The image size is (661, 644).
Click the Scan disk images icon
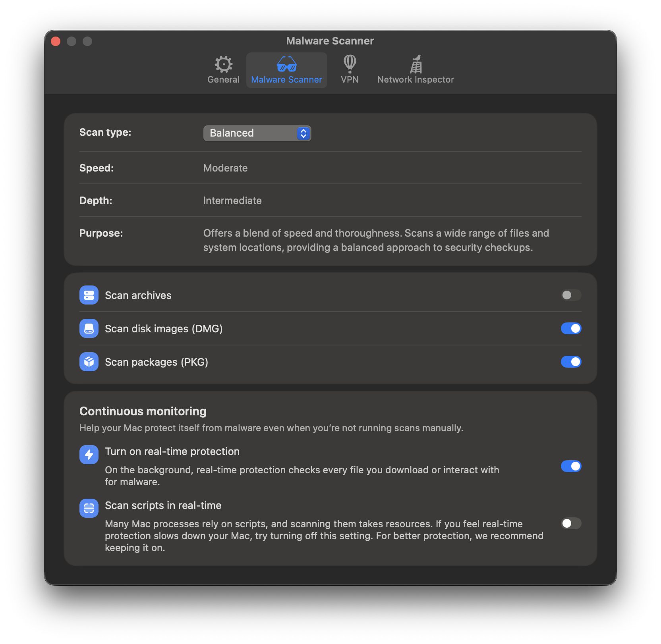pos(89,328)
